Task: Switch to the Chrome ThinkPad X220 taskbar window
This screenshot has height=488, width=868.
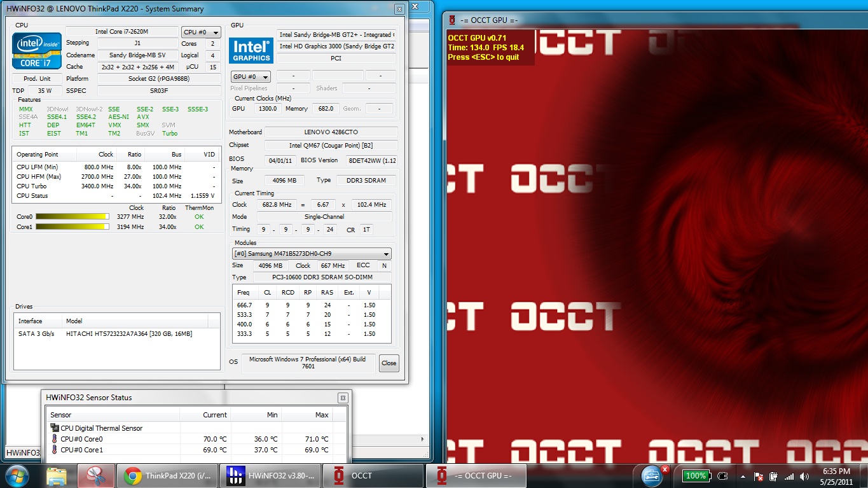Action: [x=167, y=476]
